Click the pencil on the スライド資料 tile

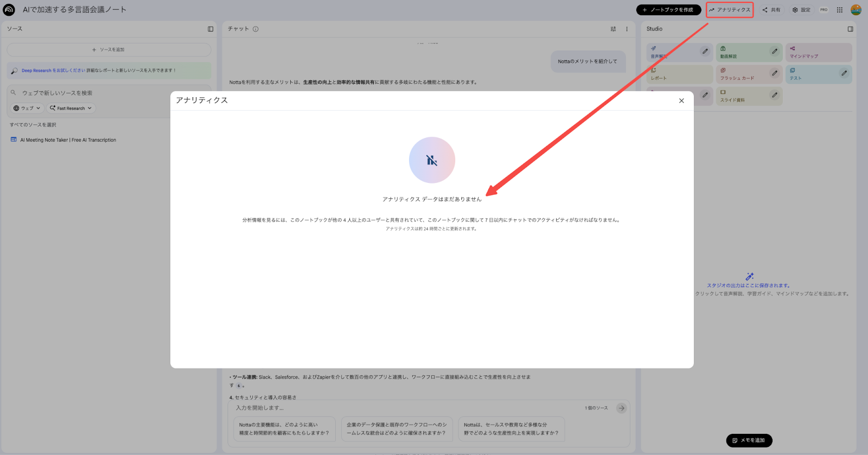click(x=774, y=95)
